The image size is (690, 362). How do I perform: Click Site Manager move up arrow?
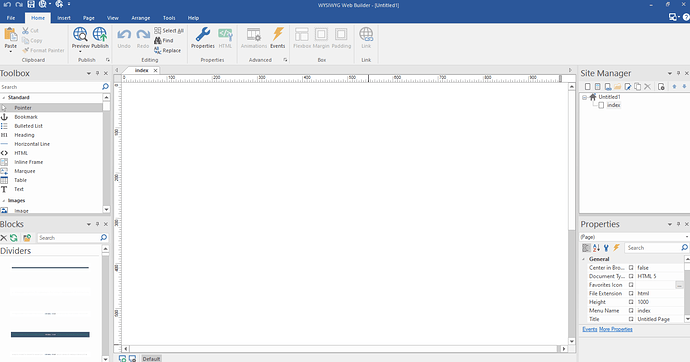click(674, 87)
